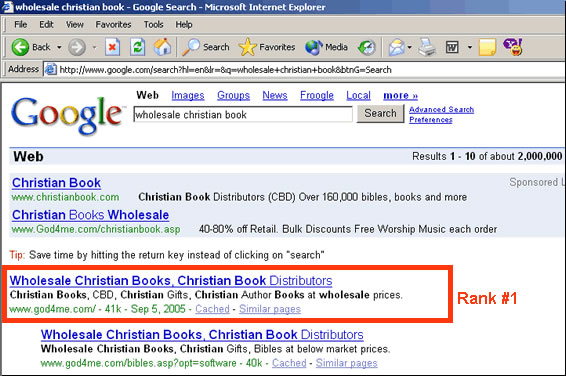Open sponsored 'Christian Book' ad link
Screen dimensions: 566x376
[56, 183]
